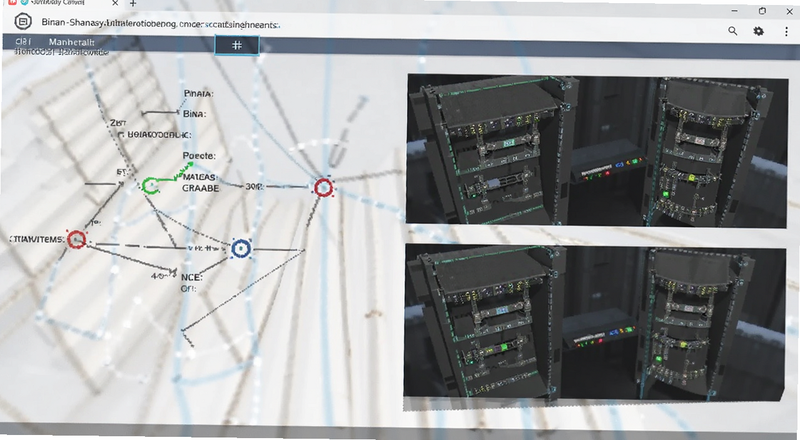Viewport: 800px width, 440px height.
Task: Click the Poecte: label
Action: tap(199, 156)
